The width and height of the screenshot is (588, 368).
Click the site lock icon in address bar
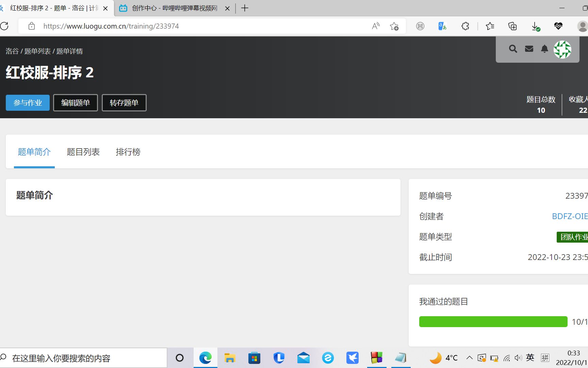click(x=32, y=26)
